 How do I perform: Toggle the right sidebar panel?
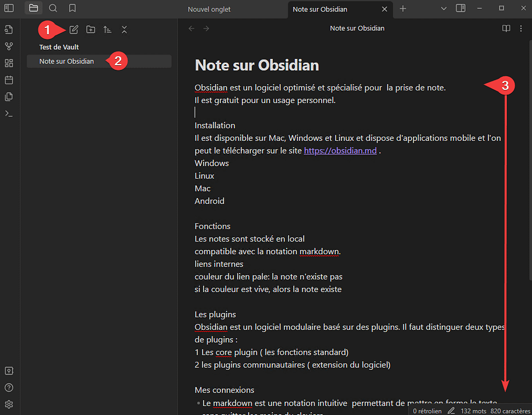[x=461, y=8]
